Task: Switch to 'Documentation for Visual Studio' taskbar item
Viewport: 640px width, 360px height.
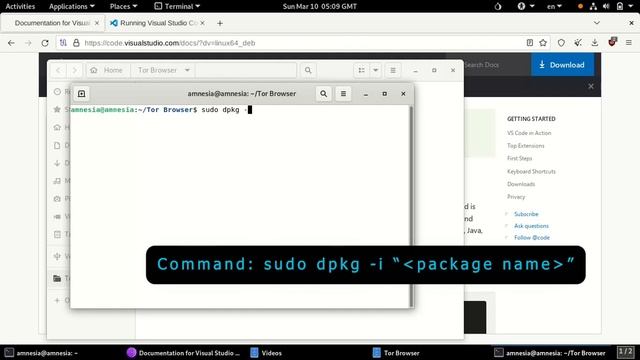Action: pyautogui.click(x=184, y=353)
